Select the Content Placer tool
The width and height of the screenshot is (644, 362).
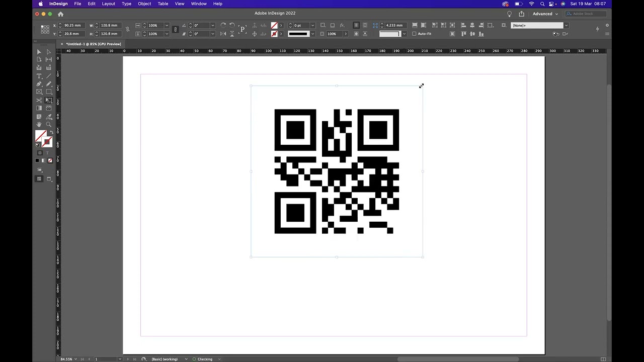[x=49, y=67]
